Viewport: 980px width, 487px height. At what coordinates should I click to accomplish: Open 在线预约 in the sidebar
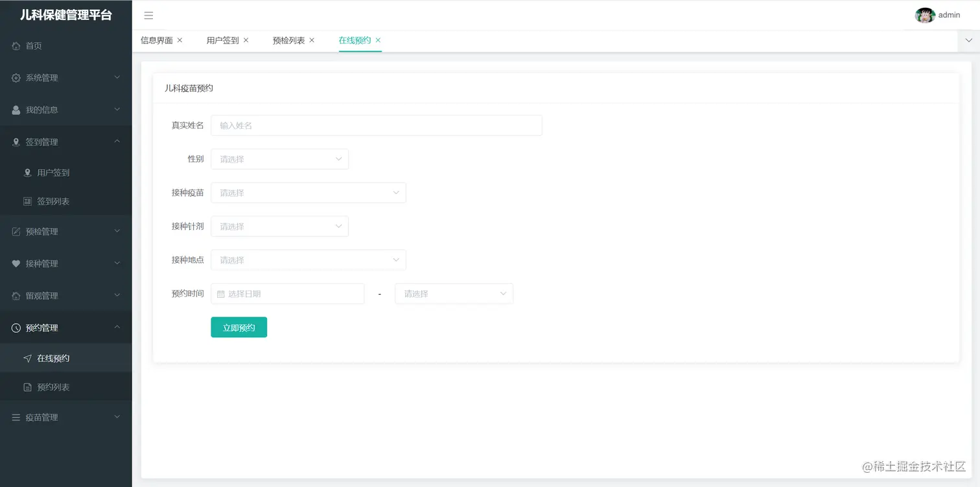(66, 358)
